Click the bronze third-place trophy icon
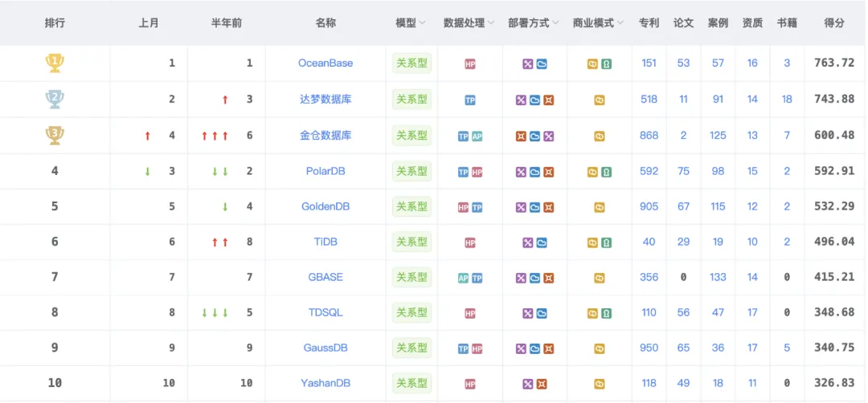This screenshot has width=868, height=403. pos(55,136)
